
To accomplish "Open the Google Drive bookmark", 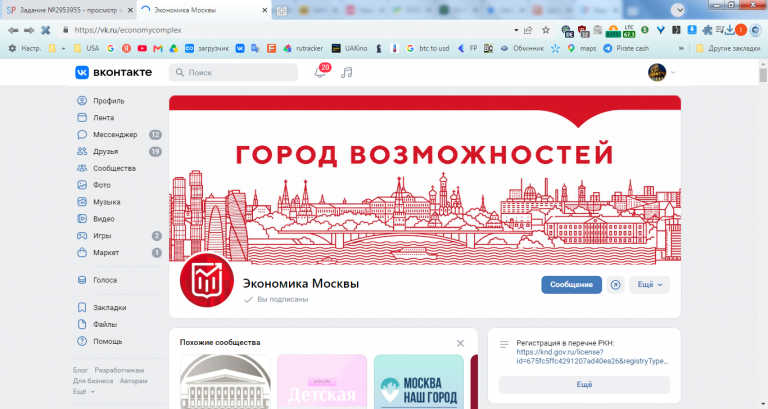I will click(173, 48).
